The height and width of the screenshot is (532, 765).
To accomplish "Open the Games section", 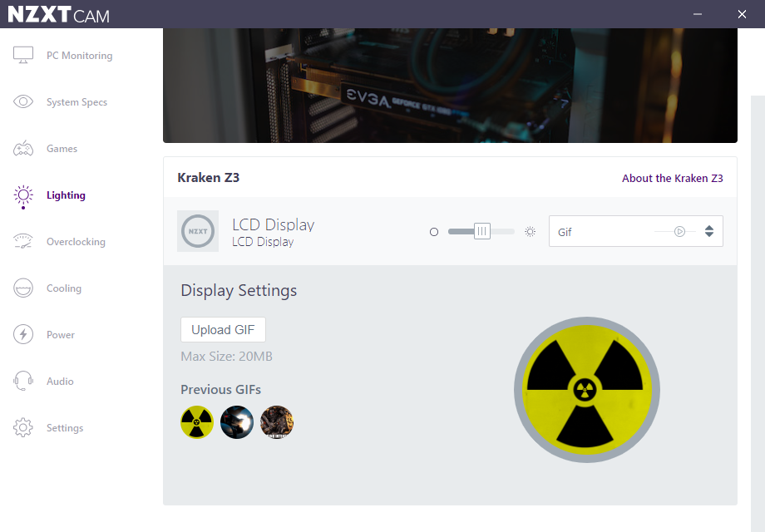I will pyautogui.click(x=62, y=149).
